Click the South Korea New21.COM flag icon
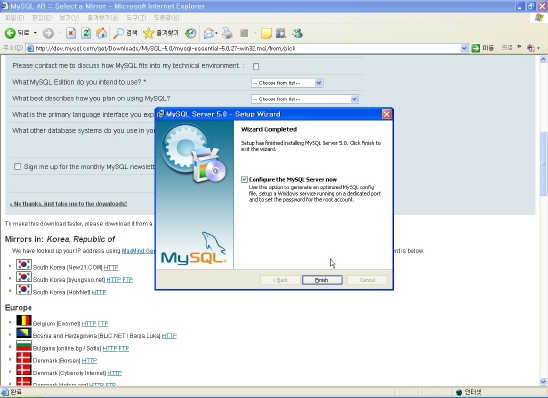 [x=24, y=265]
